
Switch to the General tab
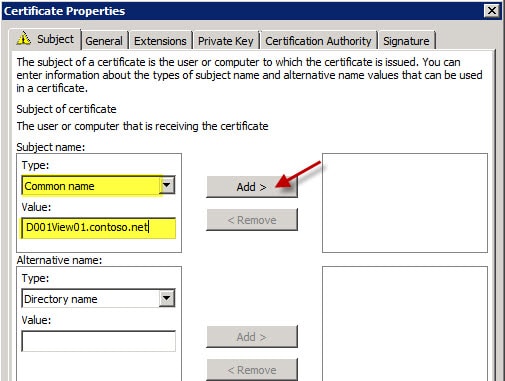coord(104,41)
